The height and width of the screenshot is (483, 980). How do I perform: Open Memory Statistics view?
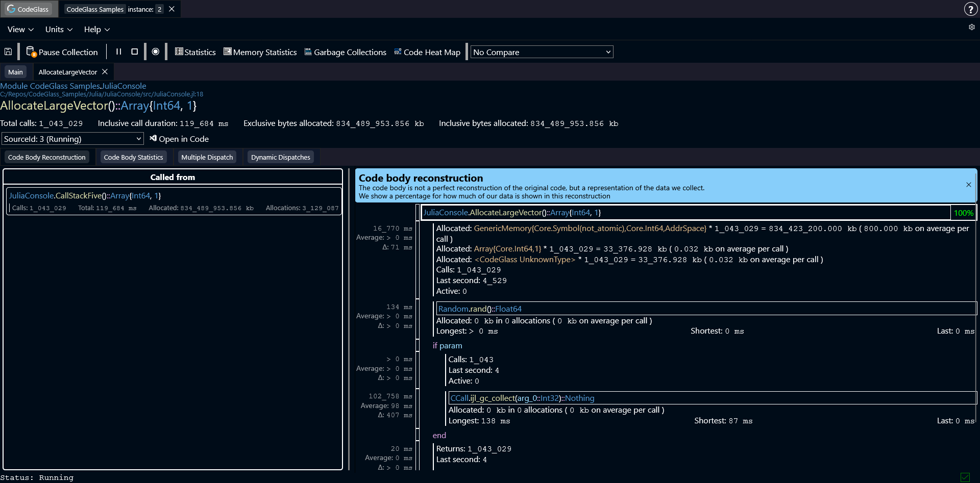click(x=260, y=52)
